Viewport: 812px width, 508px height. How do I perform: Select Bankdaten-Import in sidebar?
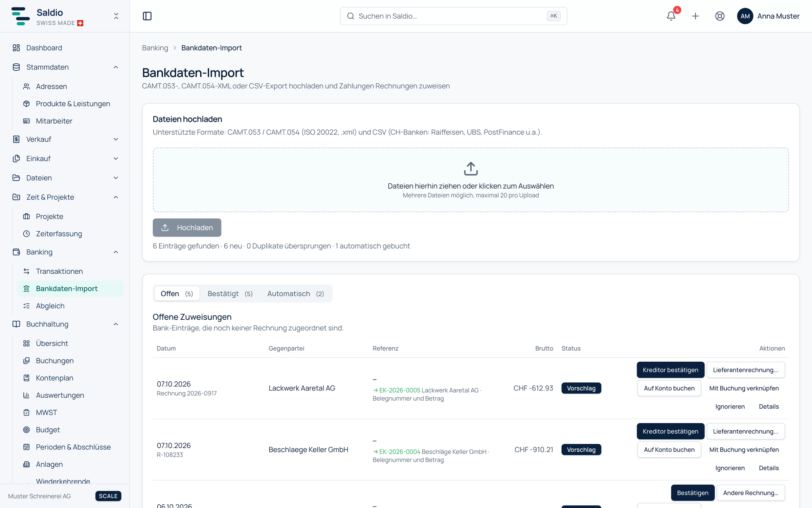tap(70, 289)
